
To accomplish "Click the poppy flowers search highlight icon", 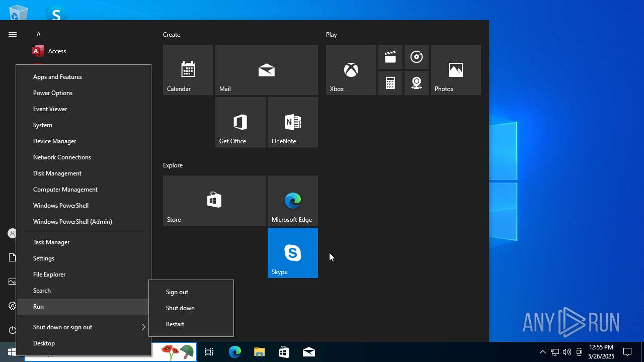I will 174,352.
